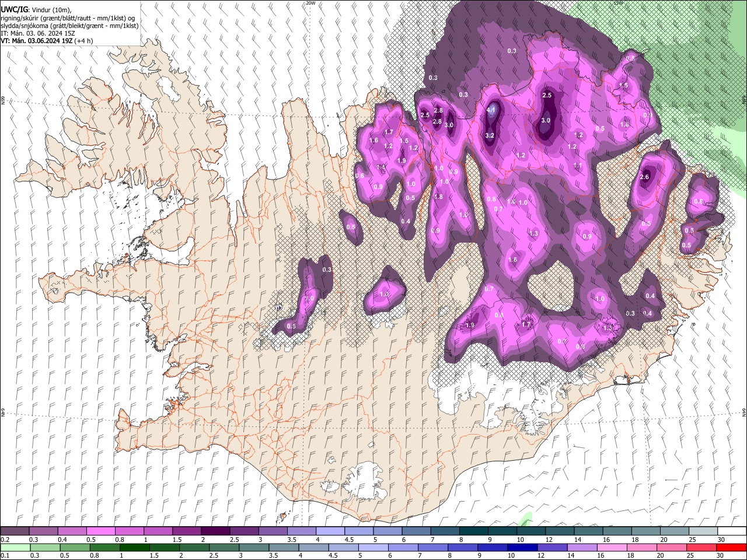The width and height of the screenshot is (747, 560).
Task: Click the dark mauve 0.2 swatch in the top legend row
Action: click(15, 531)
